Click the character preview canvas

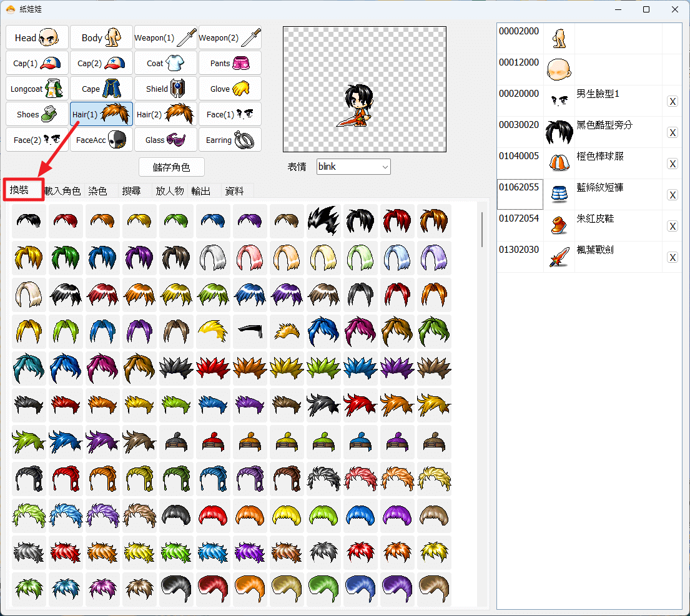(365, 89)
